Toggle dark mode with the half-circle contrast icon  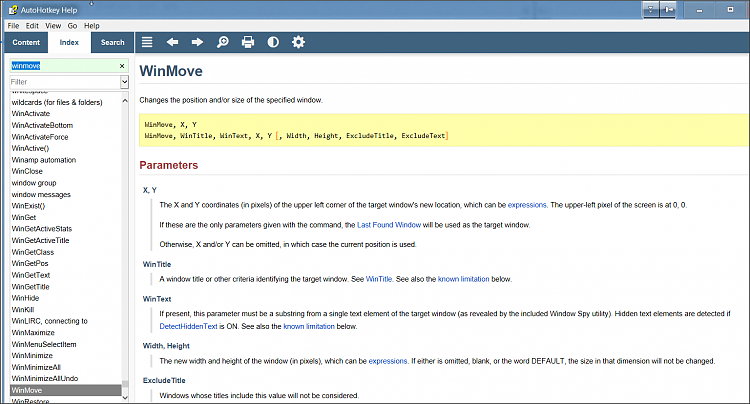point(273,43)
